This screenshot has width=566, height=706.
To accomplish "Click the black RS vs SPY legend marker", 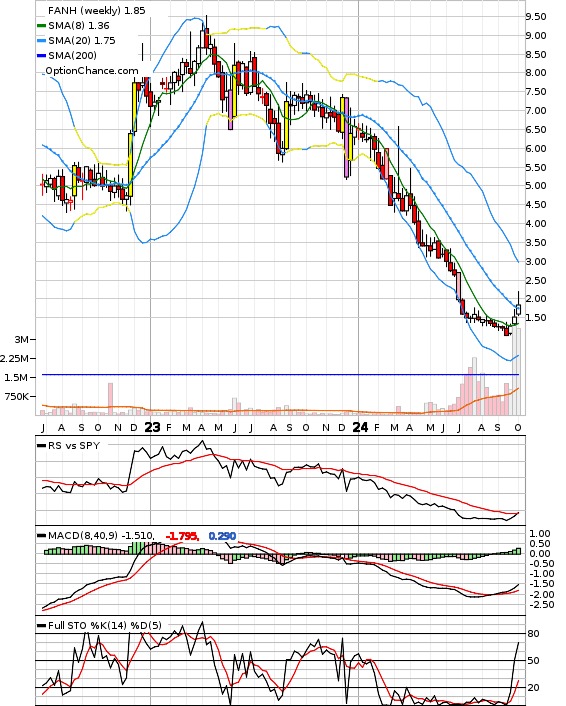I will (x=41, y=446).
